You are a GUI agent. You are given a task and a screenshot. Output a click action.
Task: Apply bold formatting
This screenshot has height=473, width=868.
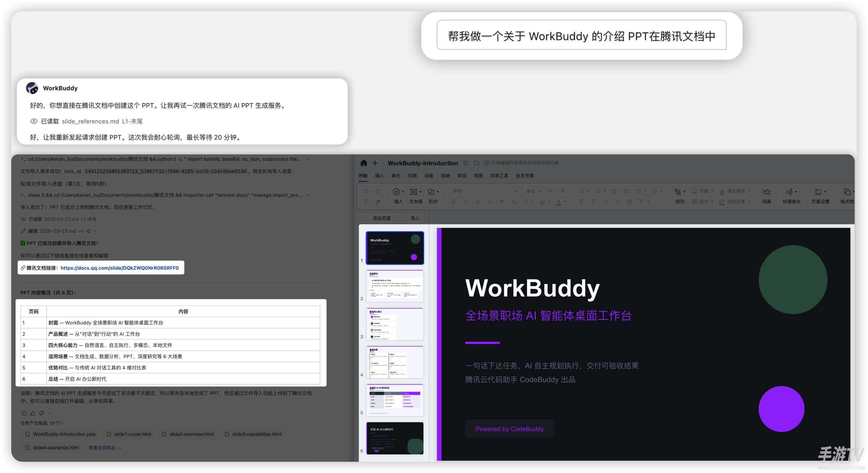(x=454, y=202)
